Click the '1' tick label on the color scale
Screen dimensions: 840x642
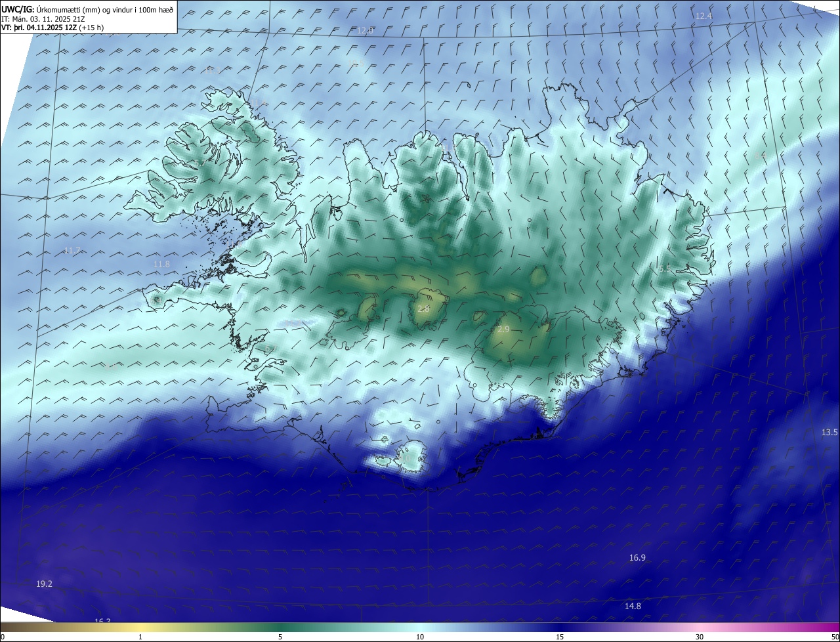click(x=140, y=637)
